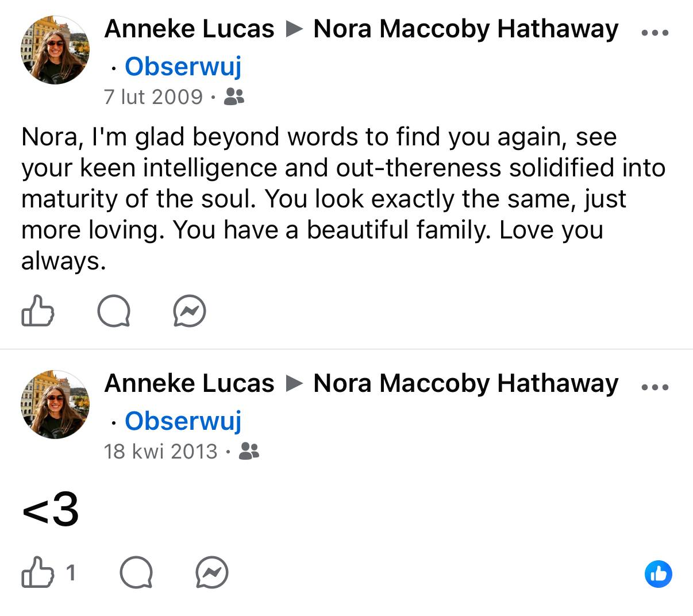
Task: Open audience icon beside 18 kwi 2013
Action: (x=249, y=451)
